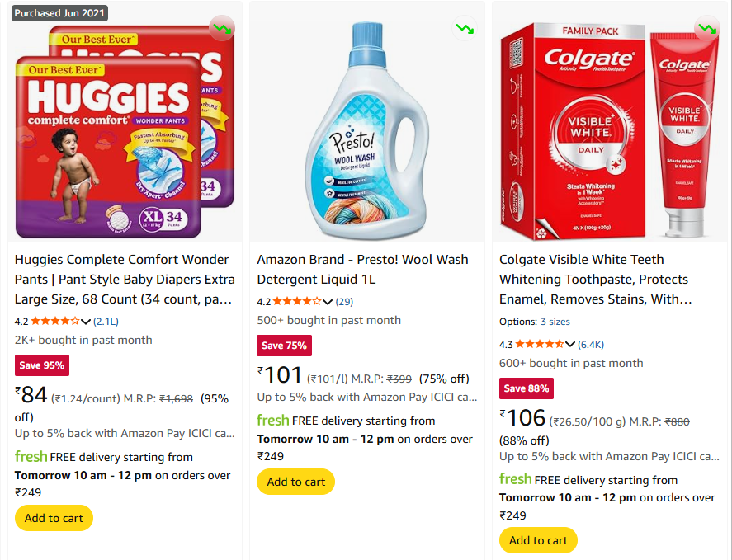Add Colgate Visible White to cart

tap(538, 540)
